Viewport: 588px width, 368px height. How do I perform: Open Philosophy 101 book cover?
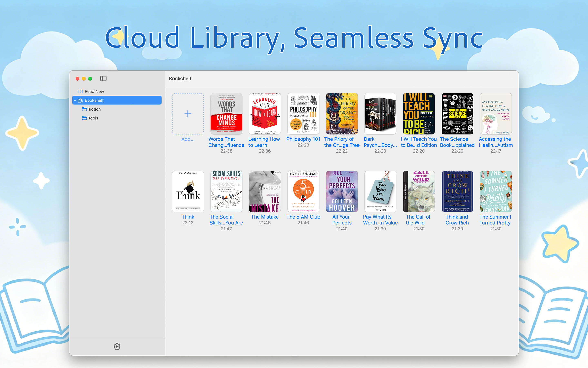point(303,114)
